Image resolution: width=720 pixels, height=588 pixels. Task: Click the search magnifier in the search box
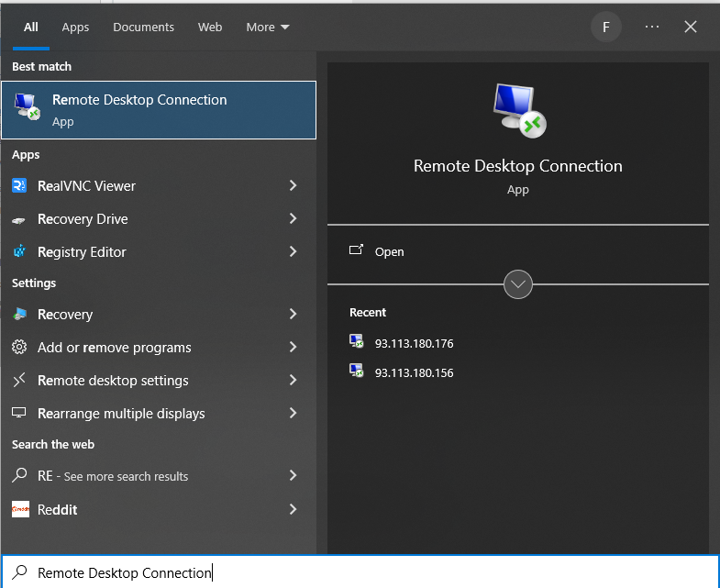(x=19, y=572)
